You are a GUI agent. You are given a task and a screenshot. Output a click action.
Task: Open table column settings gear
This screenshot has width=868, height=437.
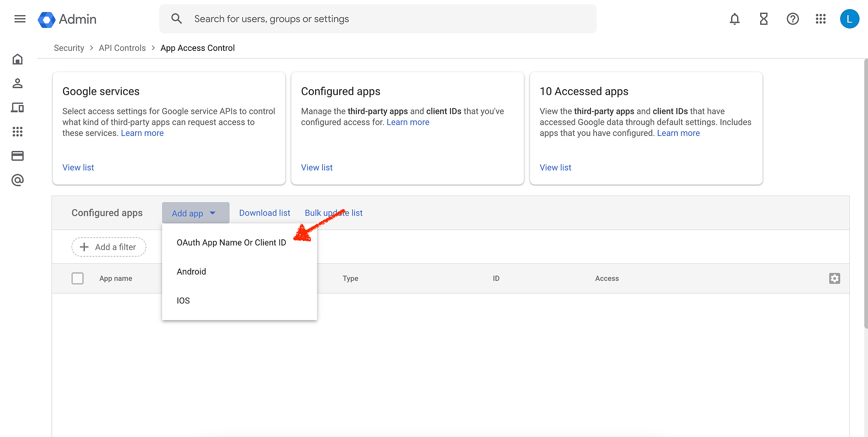pyautogui.click(x=834, y=278)
